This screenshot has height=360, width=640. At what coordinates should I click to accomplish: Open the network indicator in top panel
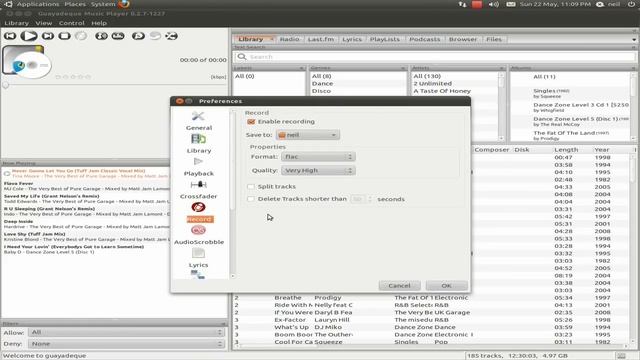tap(462, 4)
